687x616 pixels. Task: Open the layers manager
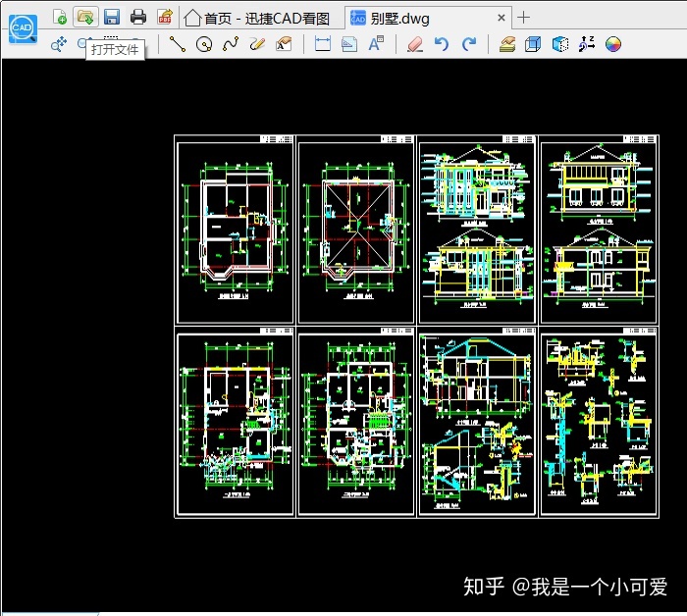507,44
